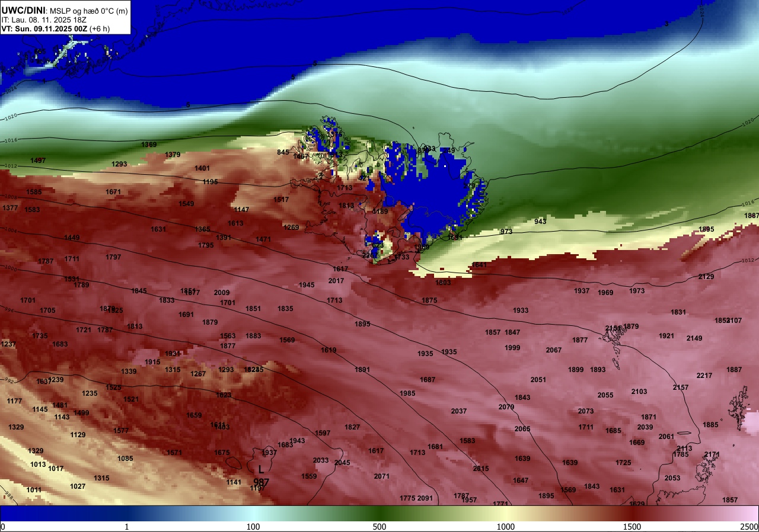Image resolution: width=759 pixels, height=532 pixels.
Task: Click the map value 1497
Action: tap(38, 161)
